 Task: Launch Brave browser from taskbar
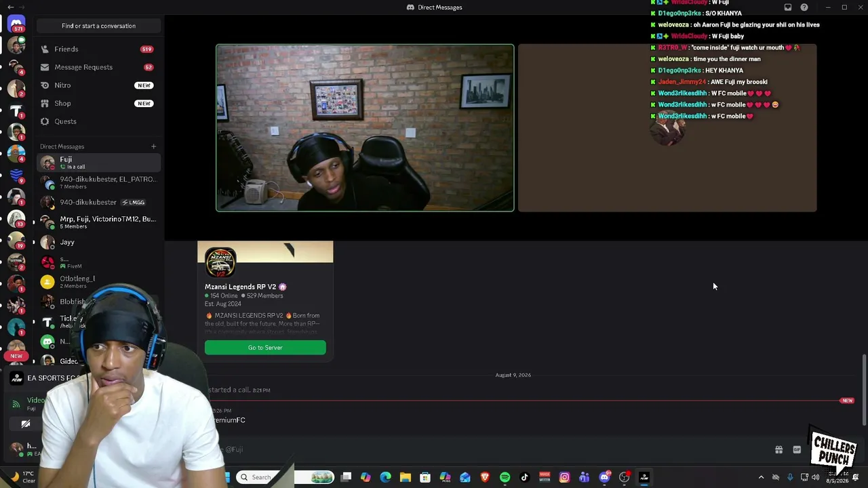point(485,477)
